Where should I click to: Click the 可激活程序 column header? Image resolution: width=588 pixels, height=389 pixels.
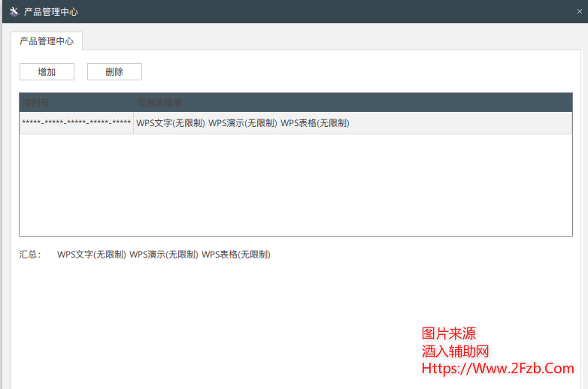(x=353, y=103)
